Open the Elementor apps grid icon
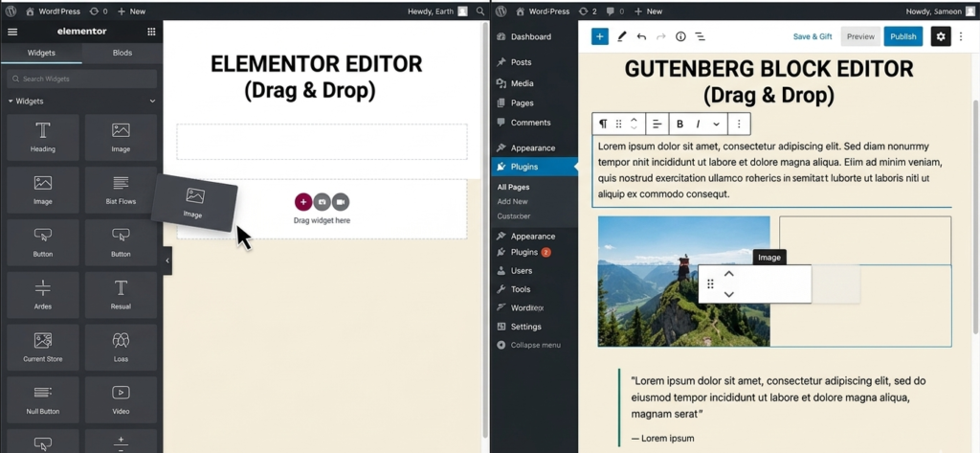 tap(151, 32)
